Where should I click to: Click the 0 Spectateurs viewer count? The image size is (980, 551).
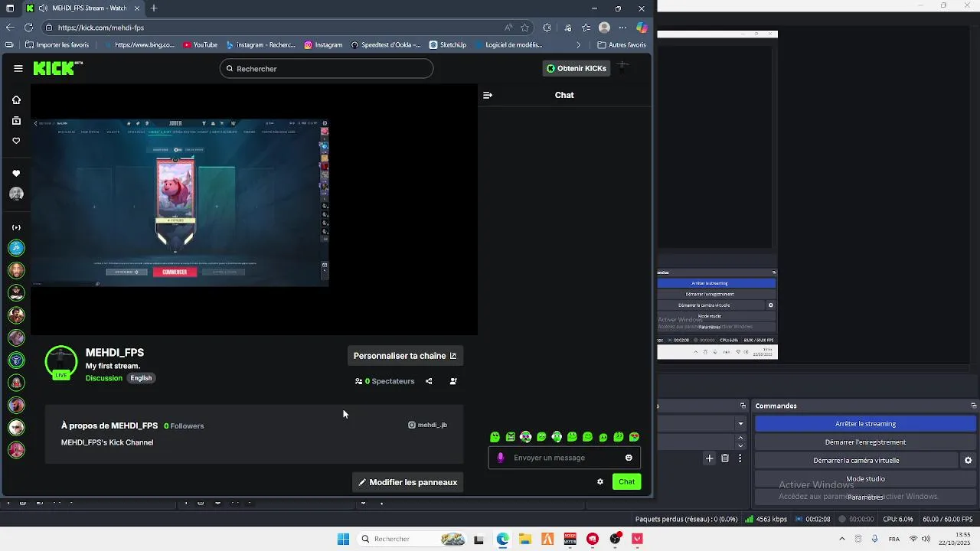(x=385, y=381)
